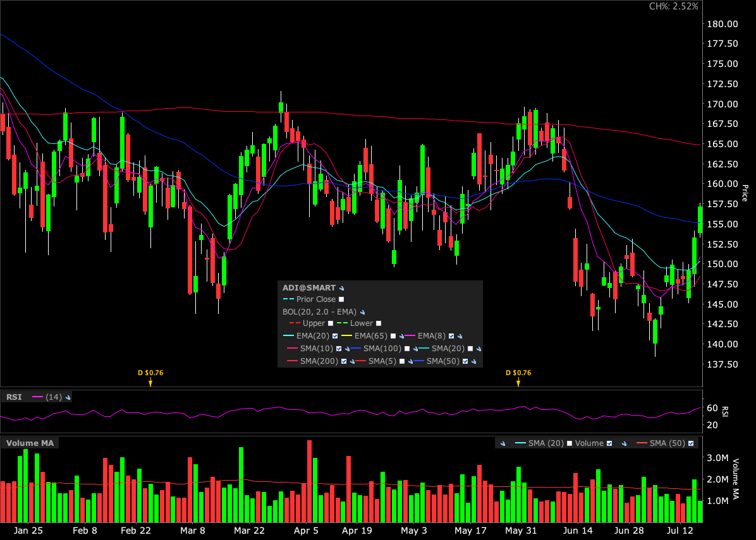Click the cyan EMA(20) line swatch
This screenshot has width=756, height=540.
(288, 336)
